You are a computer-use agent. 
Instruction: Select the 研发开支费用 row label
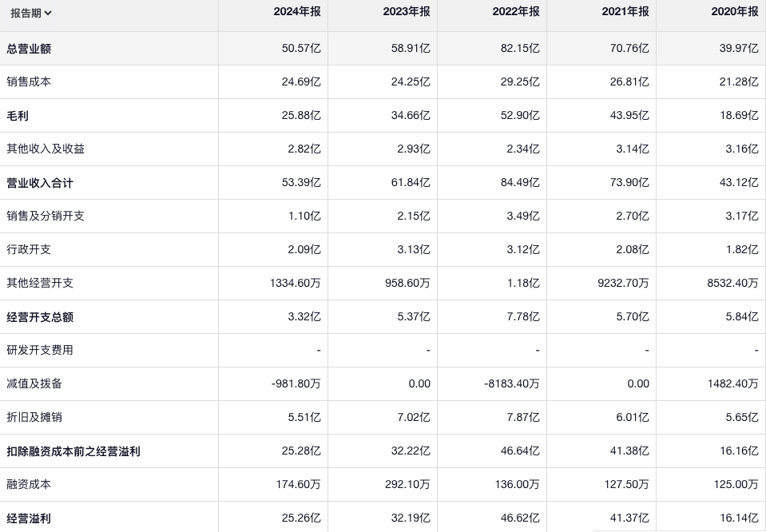pyautogui.click(x=40, y=351)
